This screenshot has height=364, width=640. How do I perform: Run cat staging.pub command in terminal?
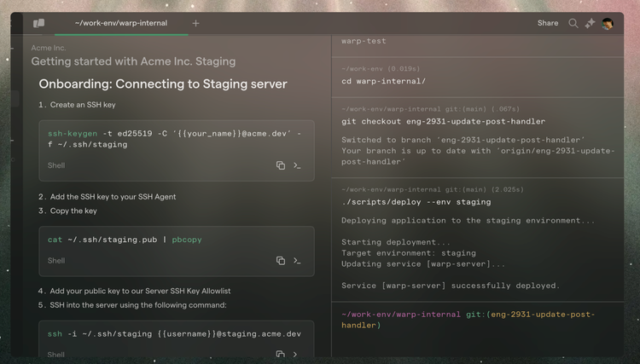[297, 261]
